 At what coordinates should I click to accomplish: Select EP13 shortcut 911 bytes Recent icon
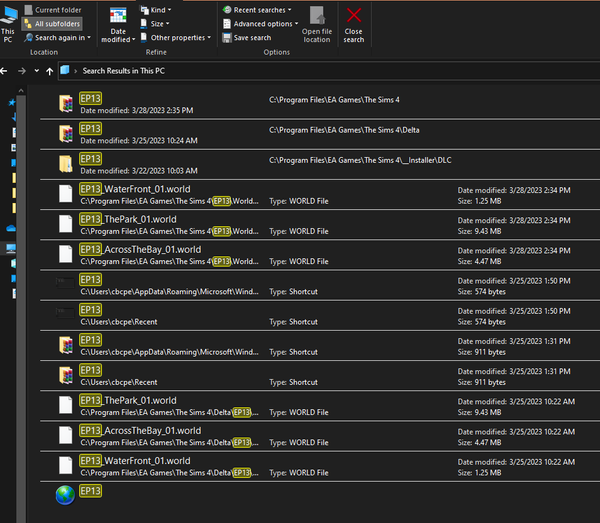click(x=66, y=375)
